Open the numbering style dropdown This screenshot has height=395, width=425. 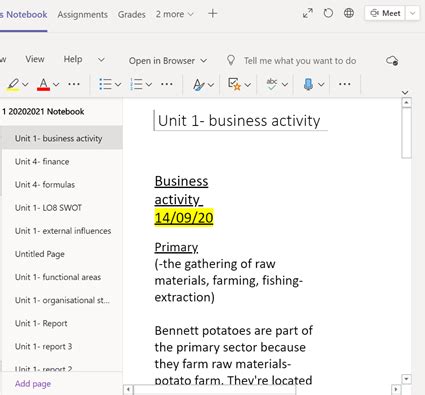[149, 85]
